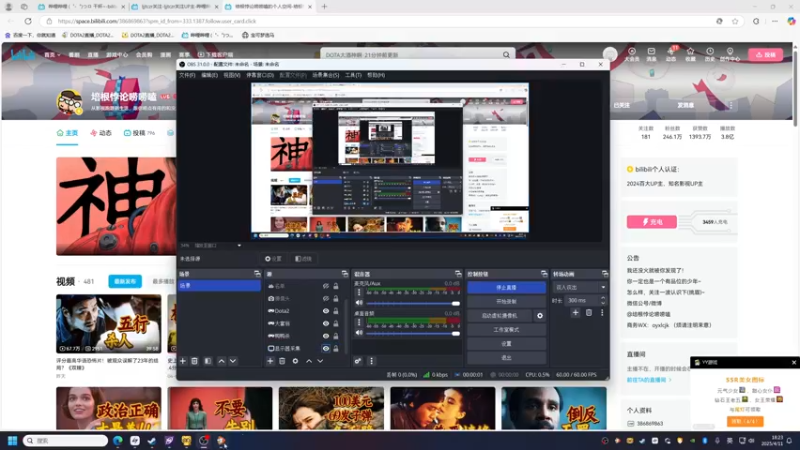Delete selected scene with scenes panel trash icon
The width and height of the screenshot is (800, 450).
[x=194, y=361]
